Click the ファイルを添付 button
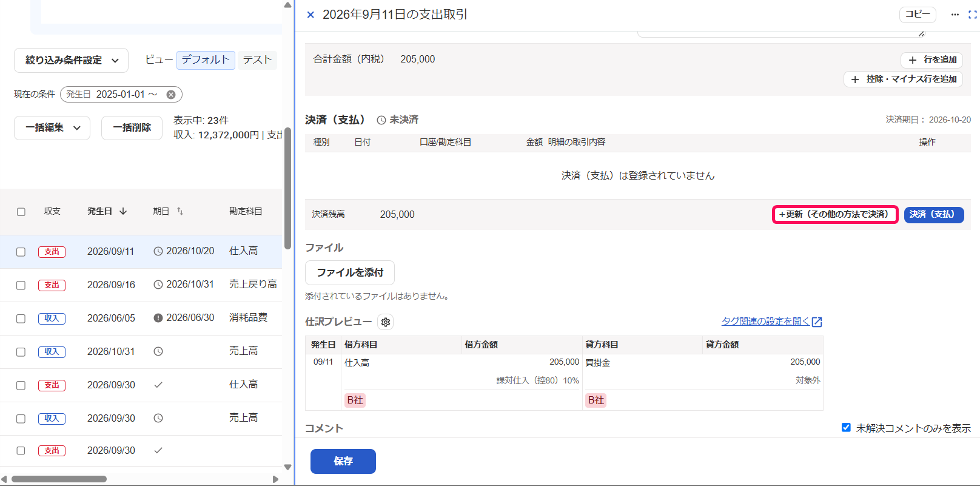This screenshot has height=486, width=980. tap(350, 273)
